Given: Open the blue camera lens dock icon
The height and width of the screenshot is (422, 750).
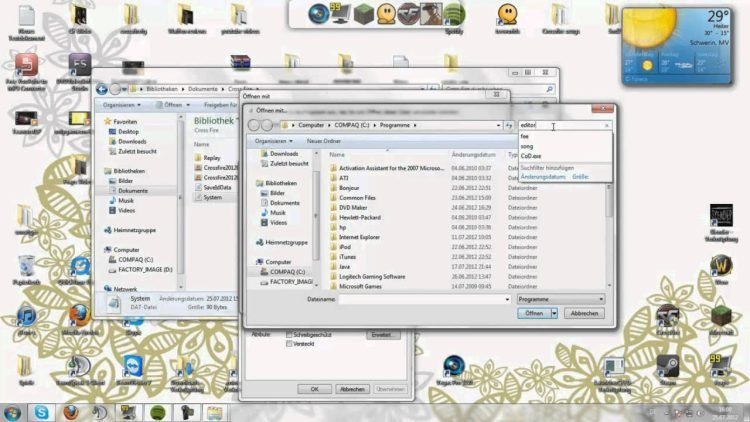Looking at the screenshot, I should click(318, 14).
